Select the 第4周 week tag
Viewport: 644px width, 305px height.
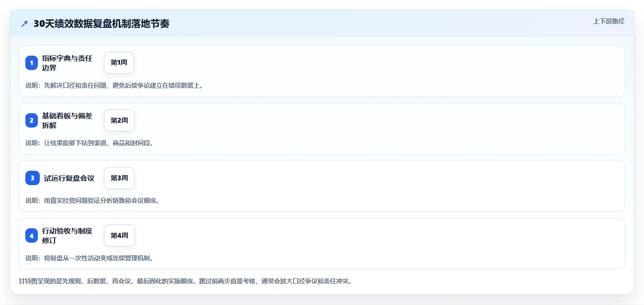pos(119,235)
